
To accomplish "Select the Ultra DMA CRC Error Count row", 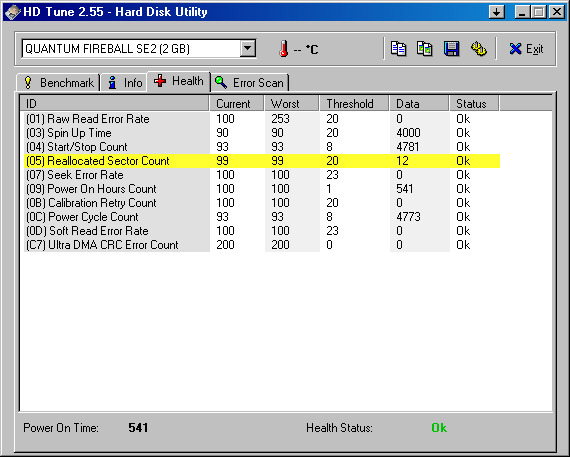I will tap(262, 245).
